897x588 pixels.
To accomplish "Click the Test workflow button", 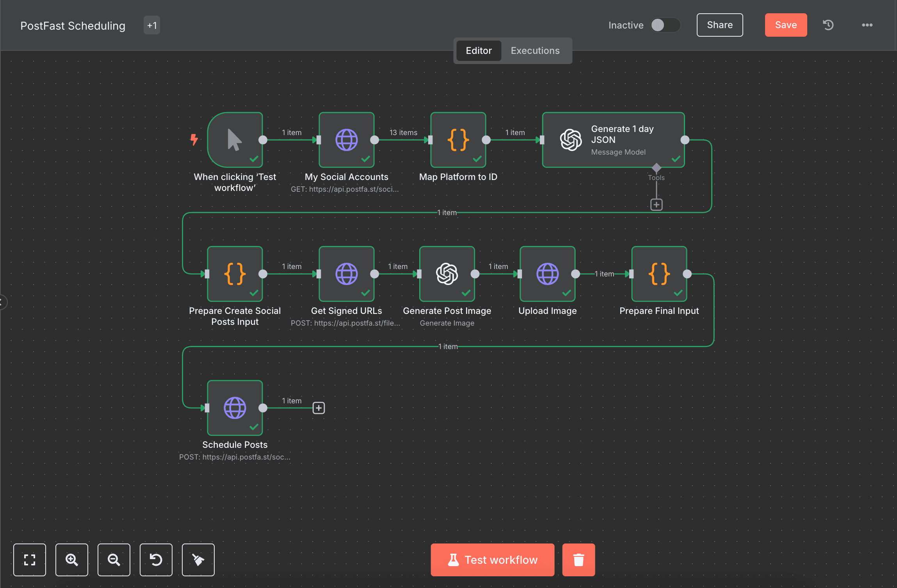I will click(492, 559).
